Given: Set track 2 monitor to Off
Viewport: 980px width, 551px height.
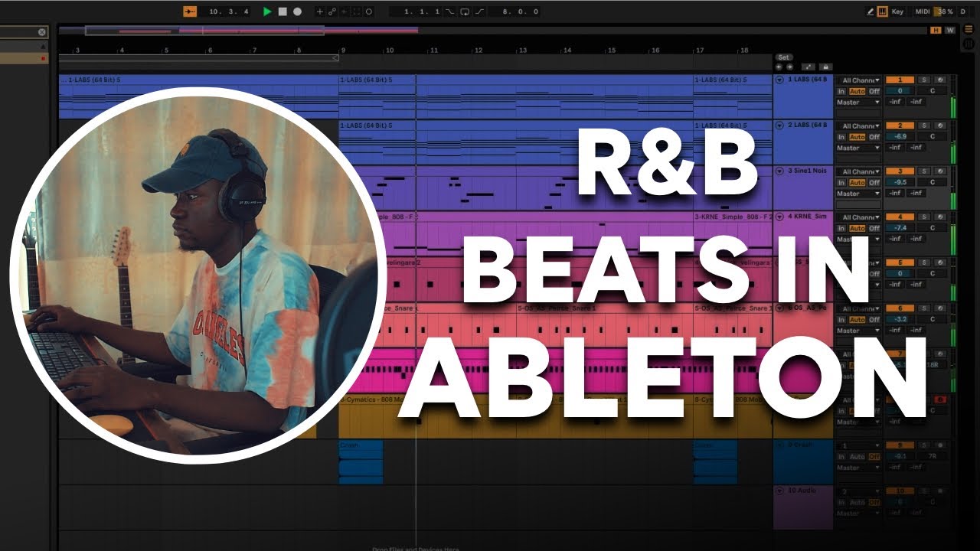Looking at the screenshot, I should coord(874,137).
